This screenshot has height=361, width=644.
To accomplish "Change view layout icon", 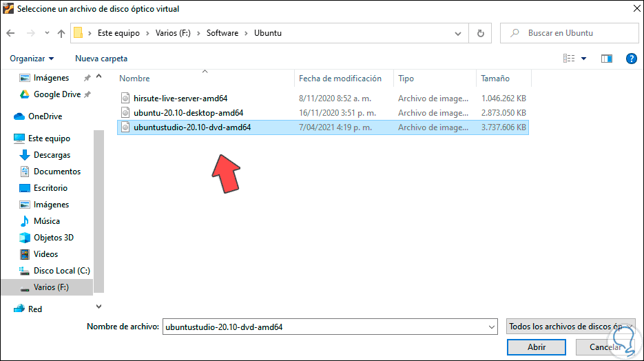I will [569, 59].
